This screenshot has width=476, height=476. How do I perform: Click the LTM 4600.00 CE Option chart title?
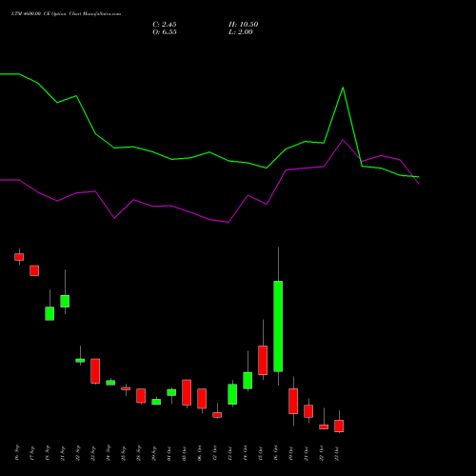coord(66,14)
